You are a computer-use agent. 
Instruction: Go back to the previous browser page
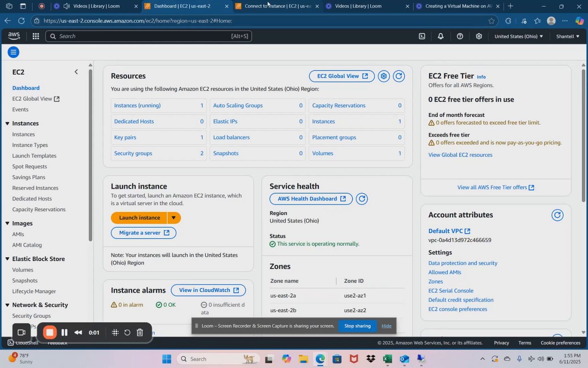pyautogui.click(x=7, y=21)
